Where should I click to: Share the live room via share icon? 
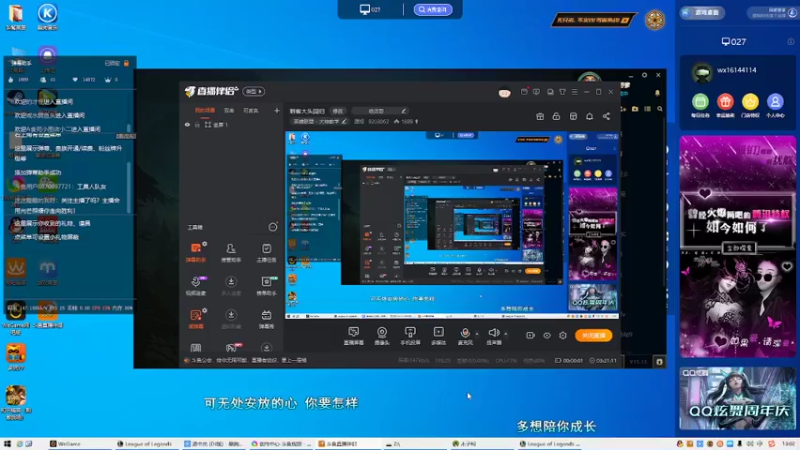point(606,116)
